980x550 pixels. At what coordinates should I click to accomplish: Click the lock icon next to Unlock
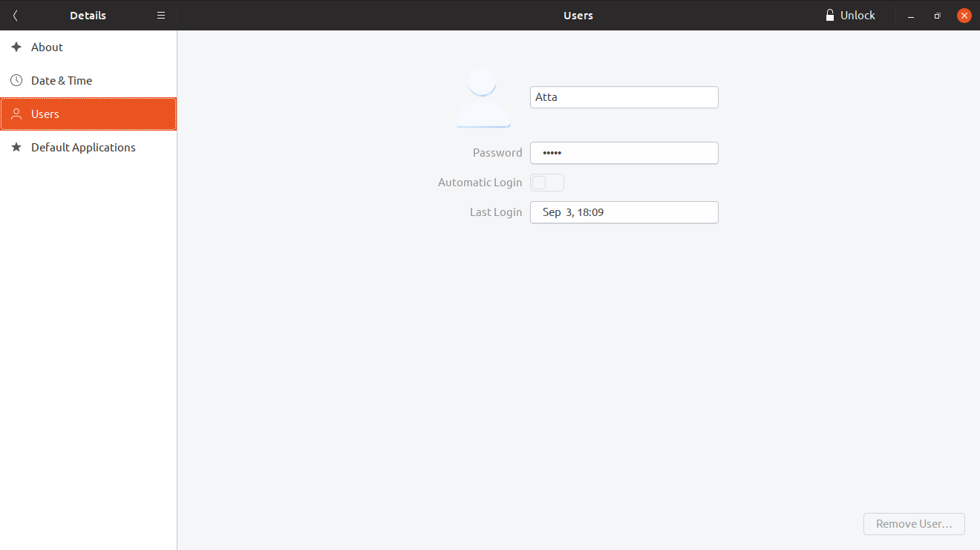pyautogui.click(x=829, y=15)
